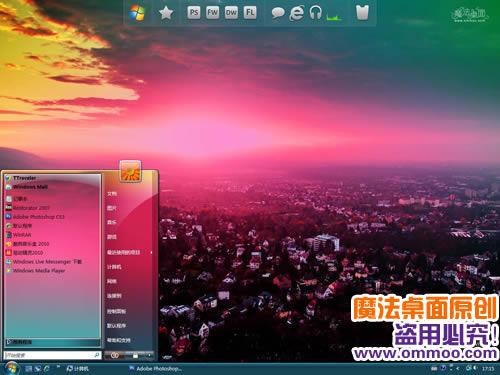Launch the FL Flash dock icon
500x375 pixels.
250,13
